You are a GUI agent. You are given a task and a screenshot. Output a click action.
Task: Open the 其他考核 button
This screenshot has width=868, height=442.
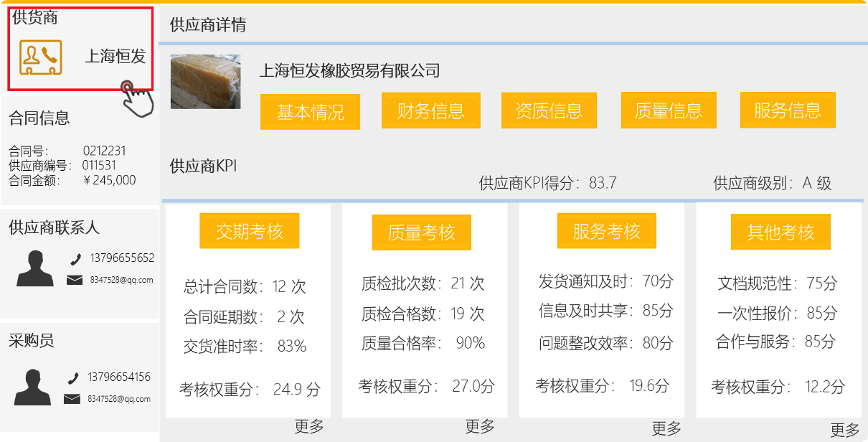click(780, 232)
